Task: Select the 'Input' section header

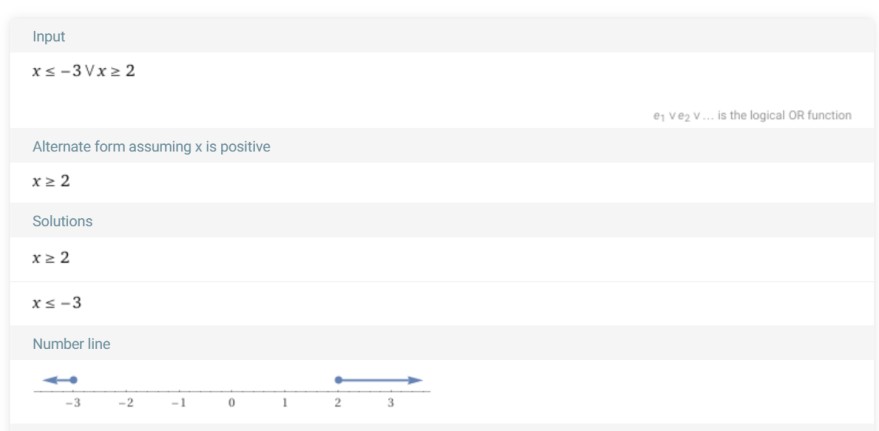Action: (49, 36)
